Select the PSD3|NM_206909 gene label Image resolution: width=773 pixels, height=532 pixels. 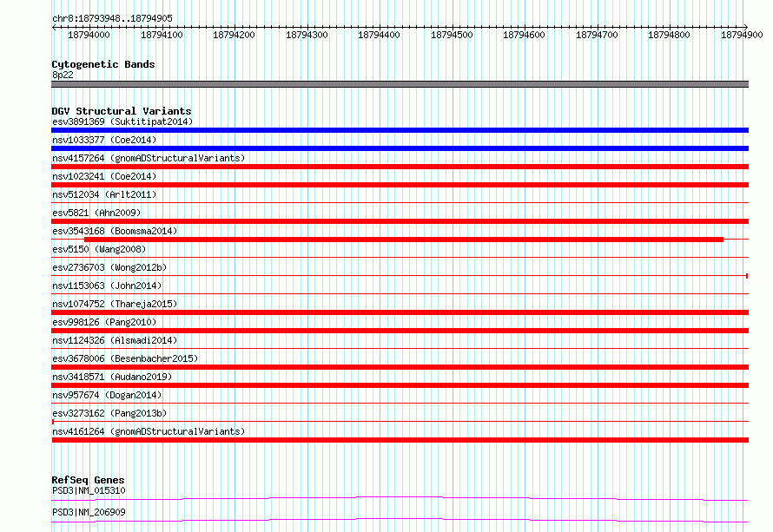pos(89,512)
